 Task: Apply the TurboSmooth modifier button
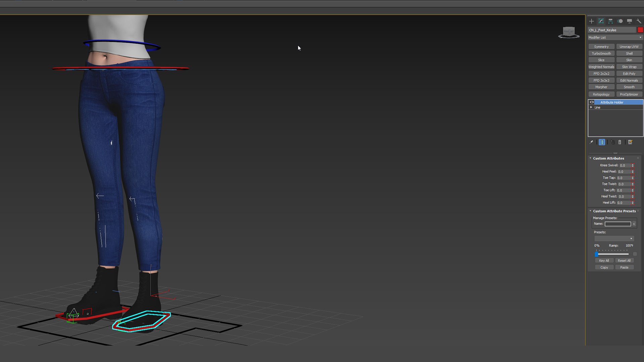[x=601, y=53]
